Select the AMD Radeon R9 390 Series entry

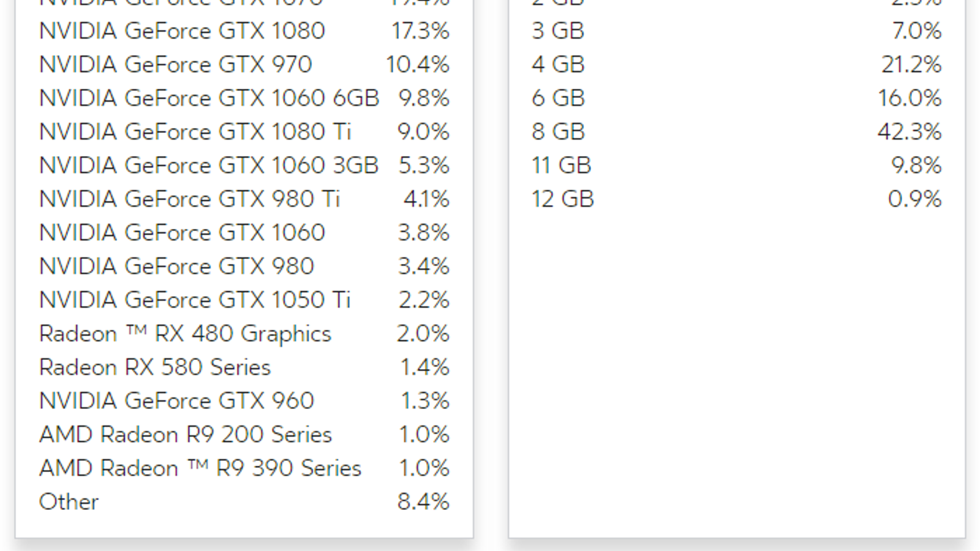(x=200, y=468)
